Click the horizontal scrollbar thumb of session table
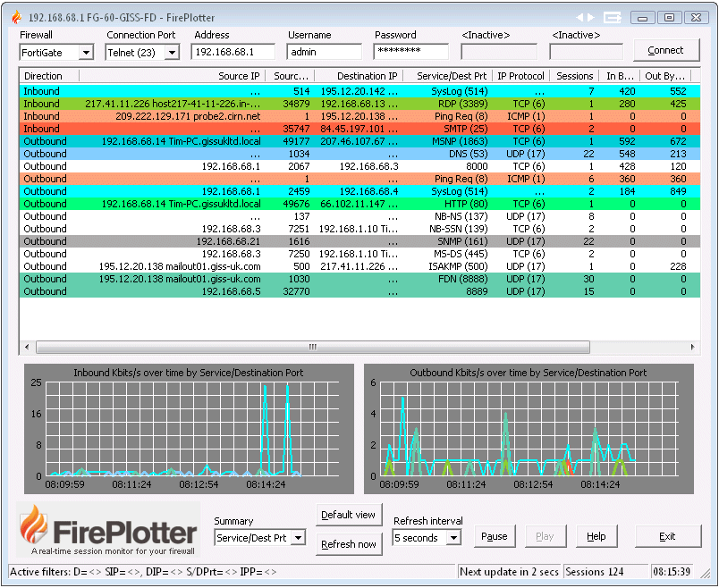 tap(313, 347)
